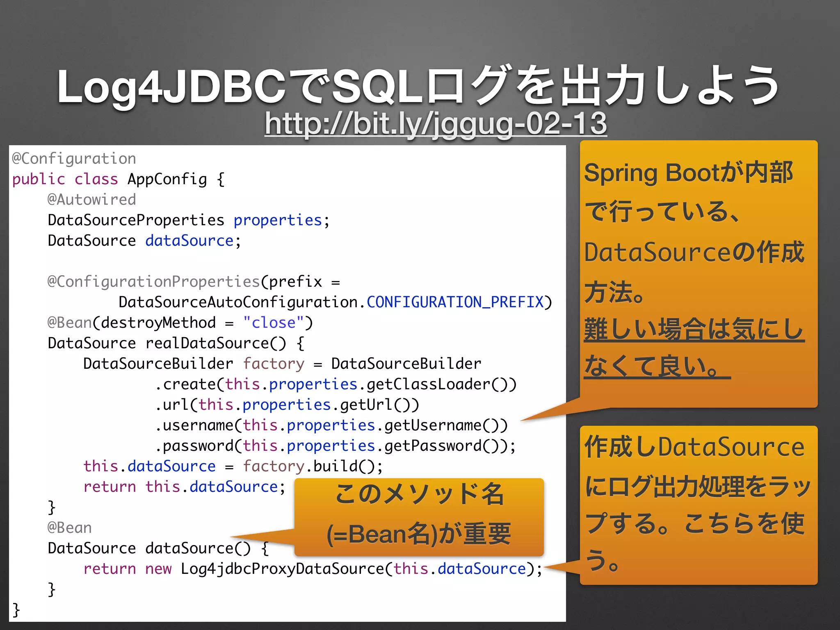Click the slide title Log4JDBCでSQLログを出力しよう

418,86
